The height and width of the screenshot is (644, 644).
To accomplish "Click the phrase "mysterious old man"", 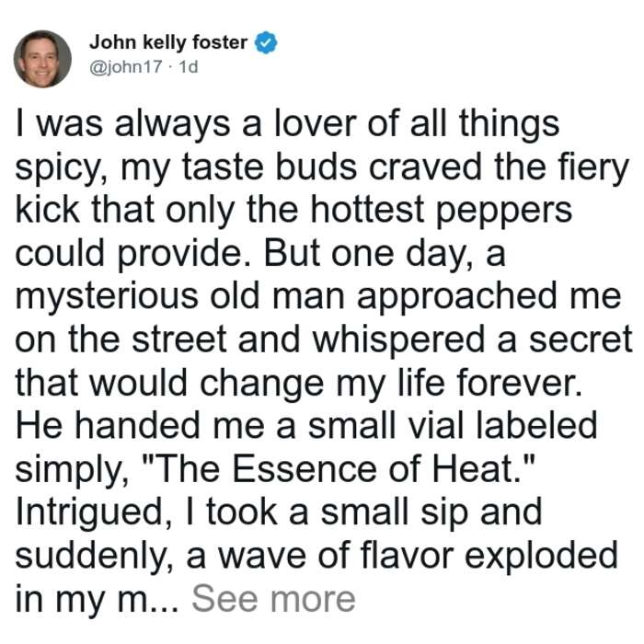I will pyautogui.click(x=180, y=296).
